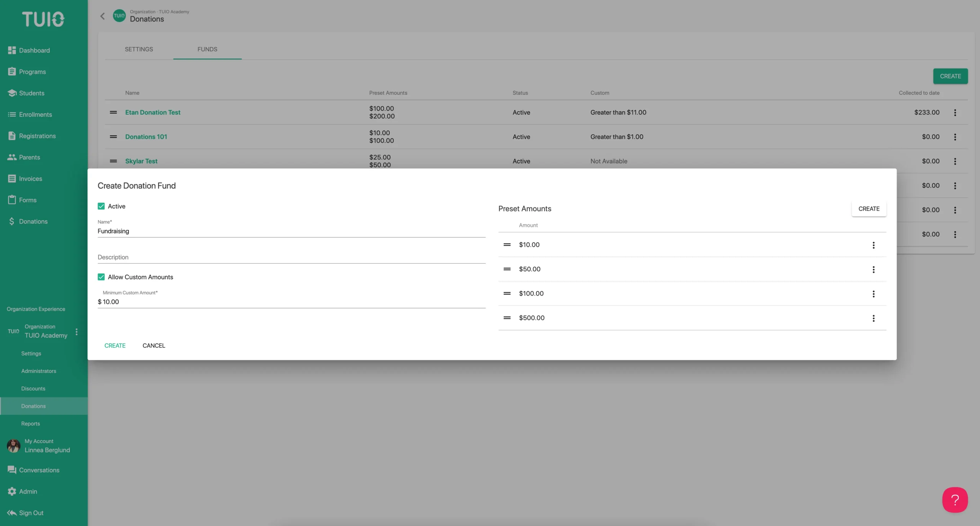This screenshot has width=980, height=526.
Task: Click Create to add a preset amount
Action: click(869, 209)
